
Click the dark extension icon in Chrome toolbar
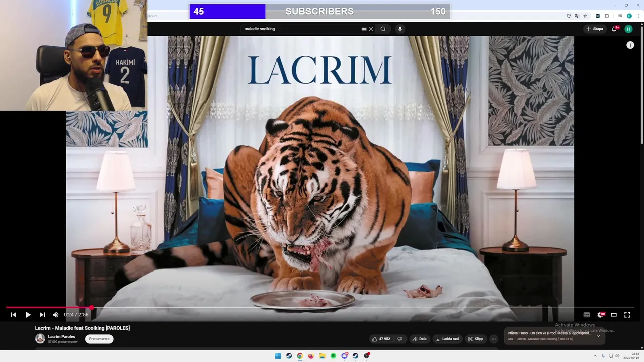pos(598,16)
